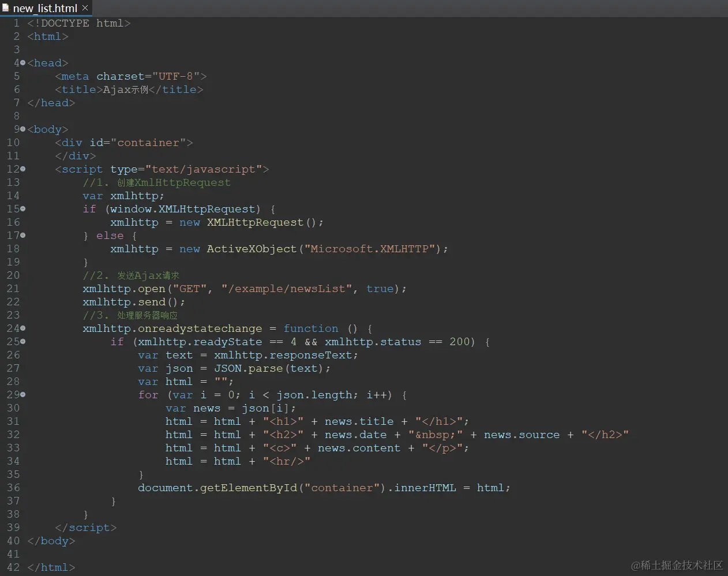Click the script type="text/javascript" line
This screenshot has width=728, height=576.
(162, 169)
